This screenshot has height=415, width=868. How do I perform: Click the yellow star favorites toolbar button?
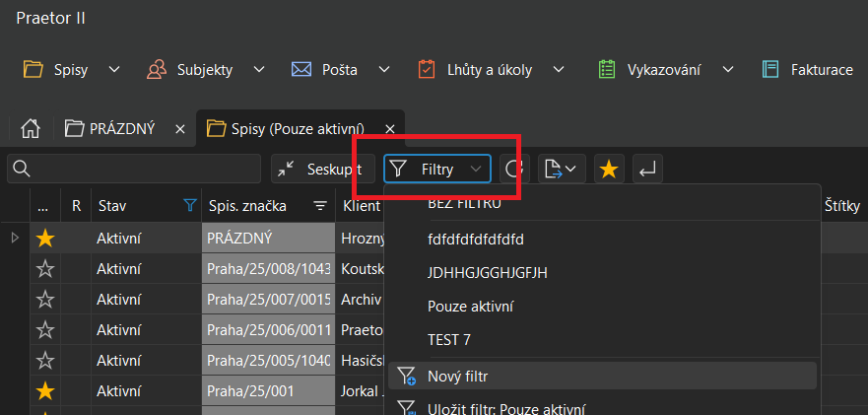pos(609,170)
